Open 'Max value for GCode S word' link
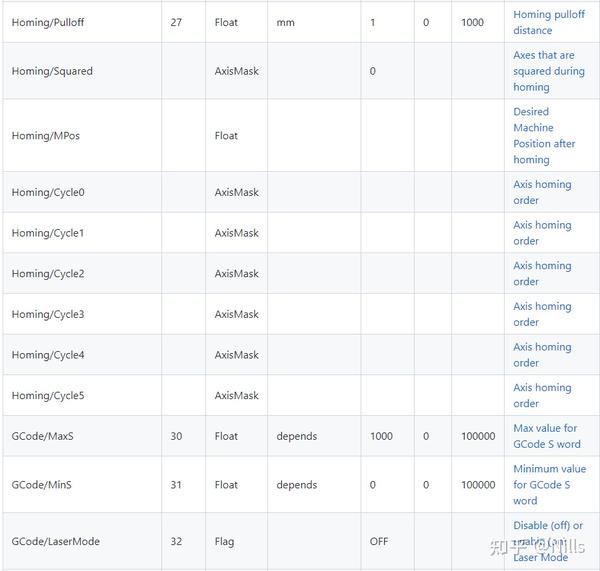The image size is (600, 571). tap(545, 436)
